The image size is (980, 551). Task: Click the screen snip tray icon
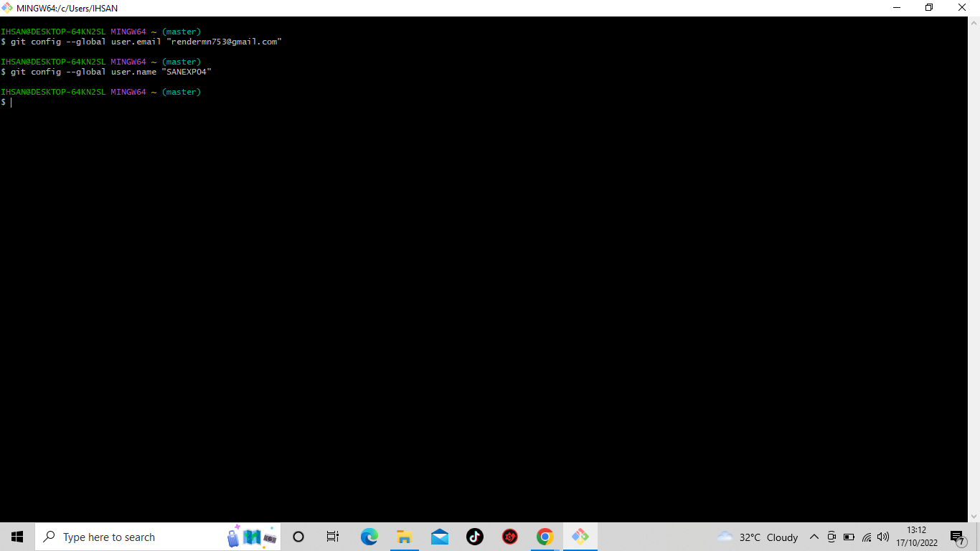coord(831,537)
